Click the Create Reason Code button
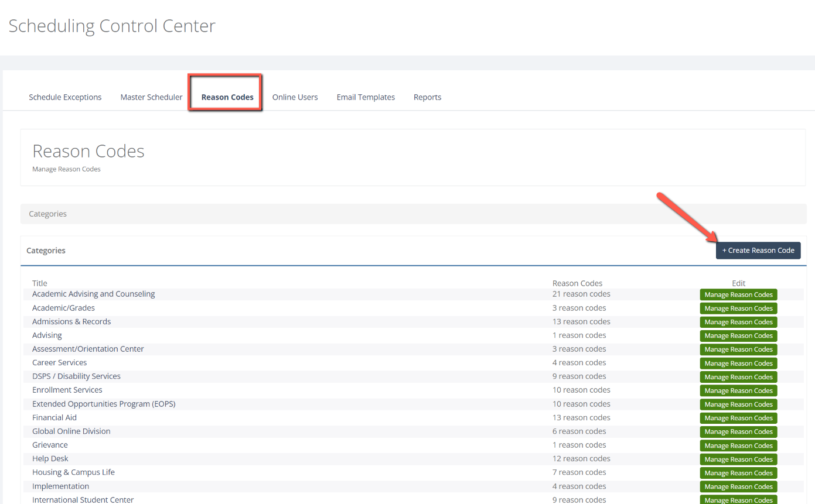Screen dimensions: 815x504 coord(758,250)
